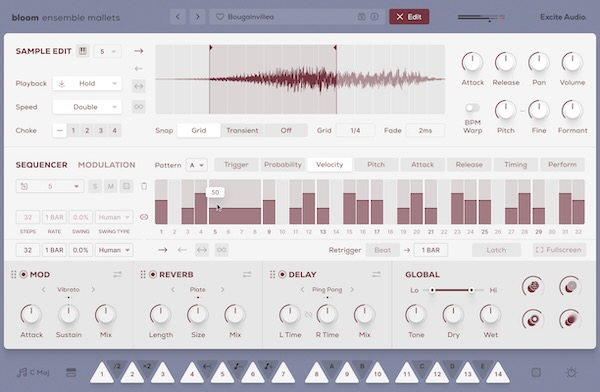Randomize the REVERB effect settings icon
This screenshot has height=392, width=600.
point(247,274)
